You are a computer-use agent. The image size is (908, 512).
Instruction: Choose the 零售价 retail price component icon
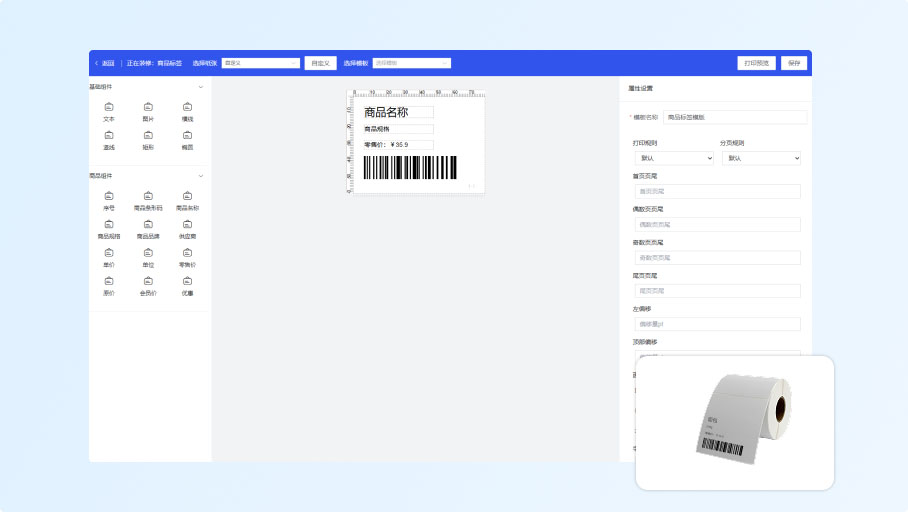point(187,253)
